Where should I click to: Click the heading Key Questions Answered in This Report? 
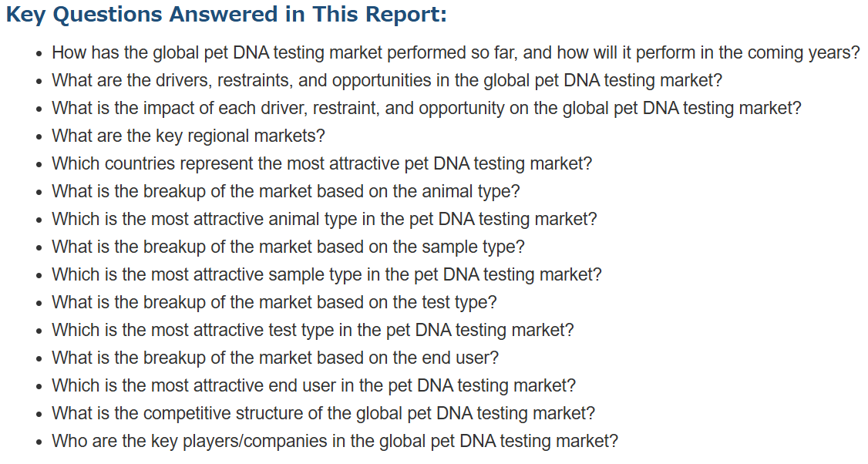(x=226, y=15)
